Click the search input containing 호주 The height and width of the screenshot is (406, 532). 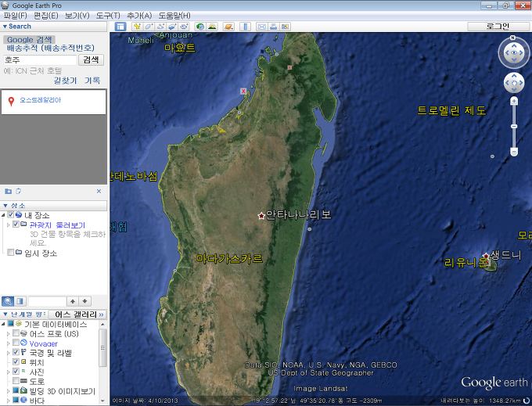tap(40, 60)
